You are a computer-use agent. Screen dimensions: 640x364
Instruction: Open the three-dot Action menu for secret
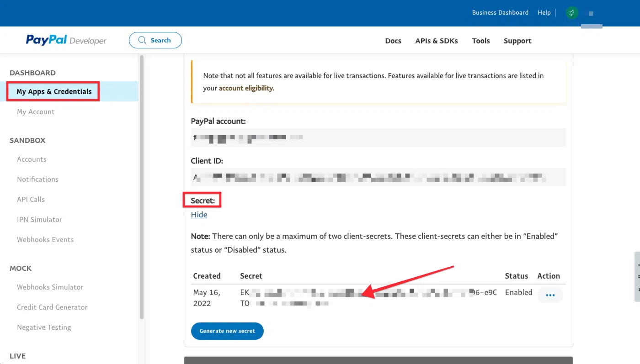[x=550, y=295]
